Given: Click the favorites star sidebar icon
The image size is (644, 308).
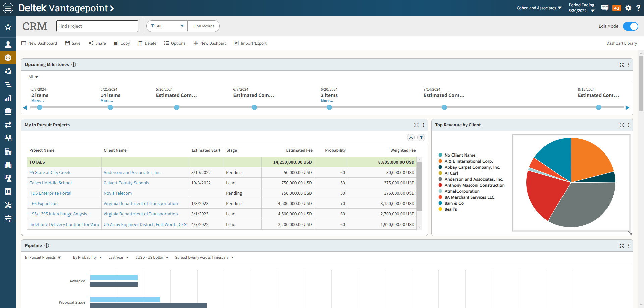Looking at the screenshot, I should (8, 27).
